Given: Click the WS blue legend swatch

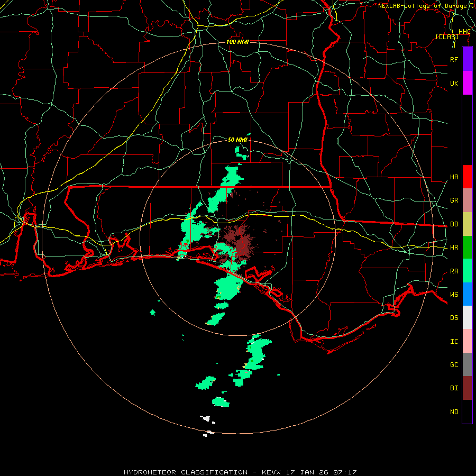Looking at the screenshot, I should coord(467,294).
